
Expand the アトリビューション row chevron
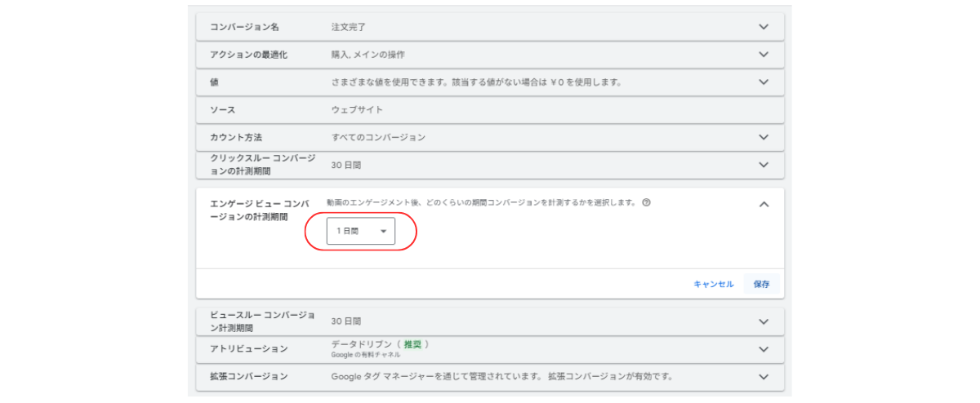coord(764,349)
